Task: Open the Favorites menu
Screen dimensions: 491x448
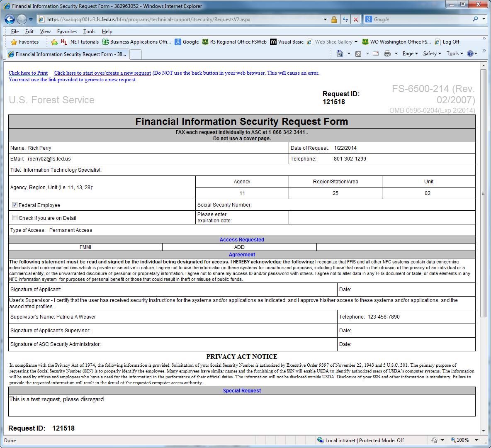Action: click(67, 32)
